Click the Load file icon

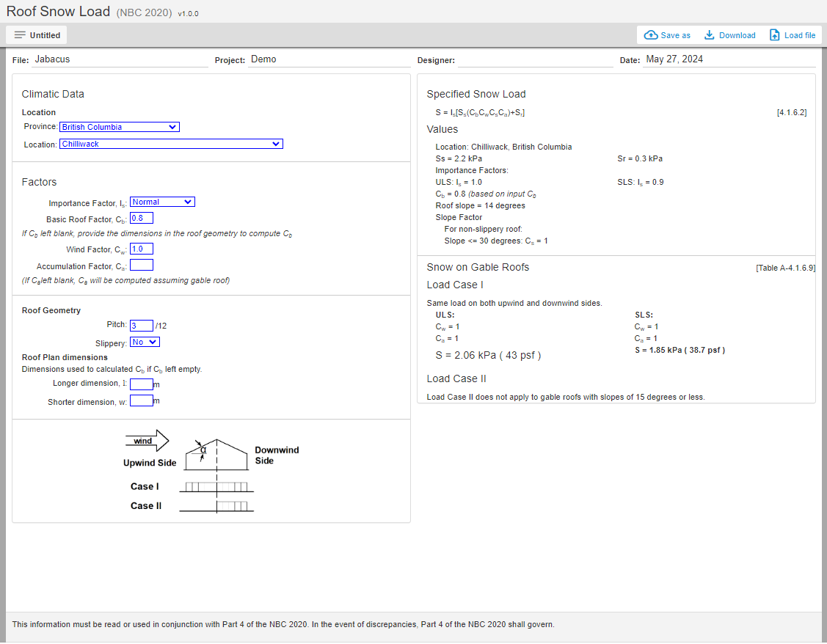click(774, 35)
